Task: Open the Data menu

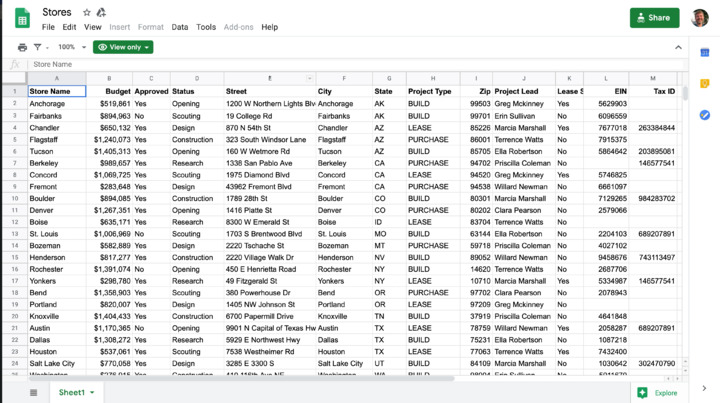Action: [x=179, y=27]
